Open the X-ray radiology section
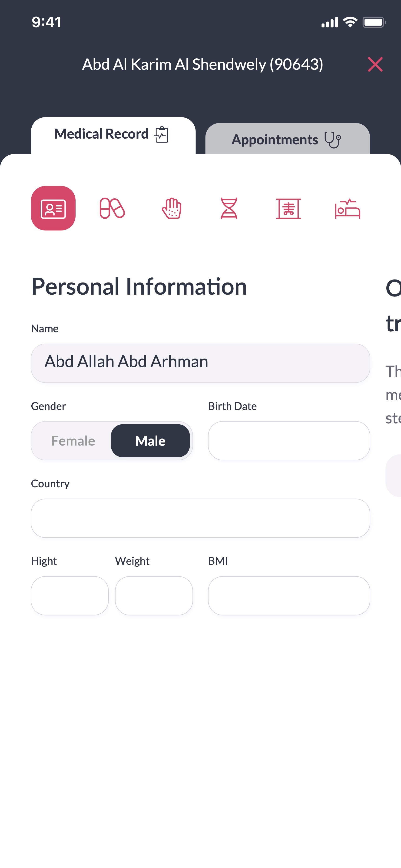This screenshot has height=868, width=401. pyautogui.click(x=288, y=208)
